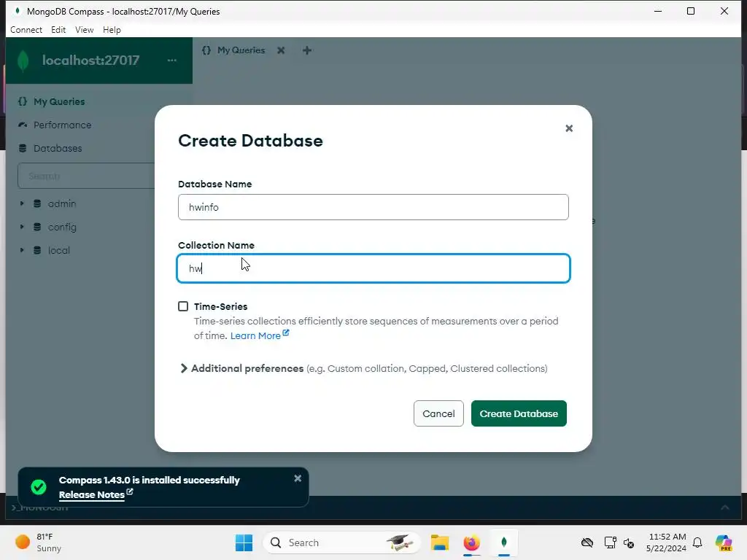Screen dimensions: 747x560
Task: Click the sidebar database Search field
Action: (x=87, y=176)
